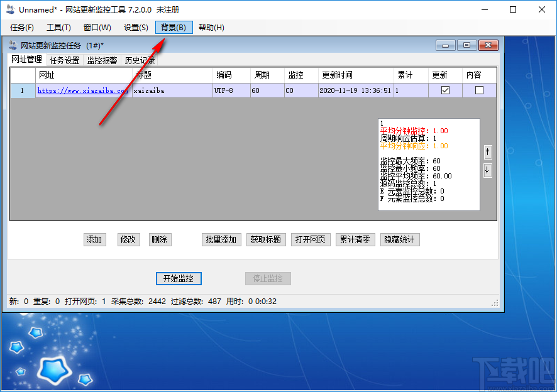
Task: Reset counters with the 累计清零 button
Action: coord(355,239)
